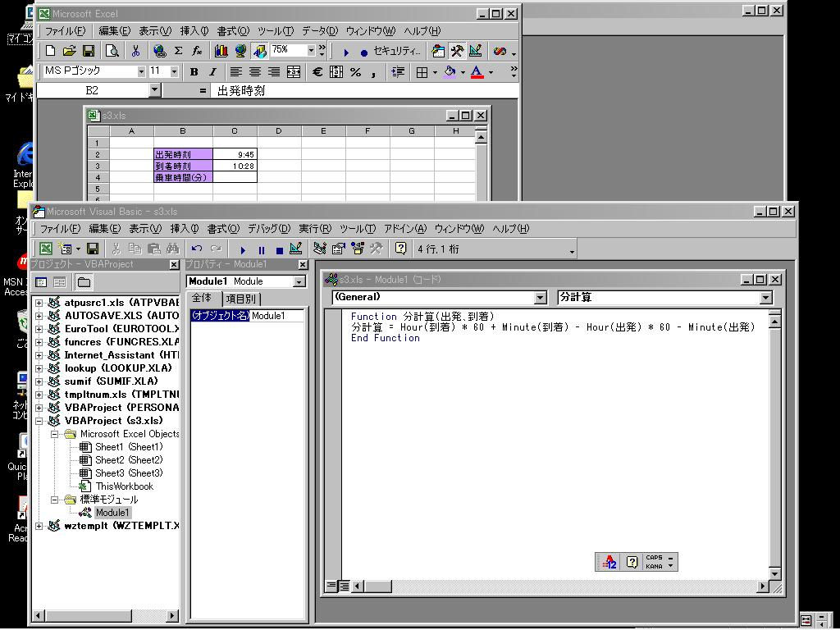Click the fill color paint bucket
Screen dimensions: 840x630
(x=450, y=72)
